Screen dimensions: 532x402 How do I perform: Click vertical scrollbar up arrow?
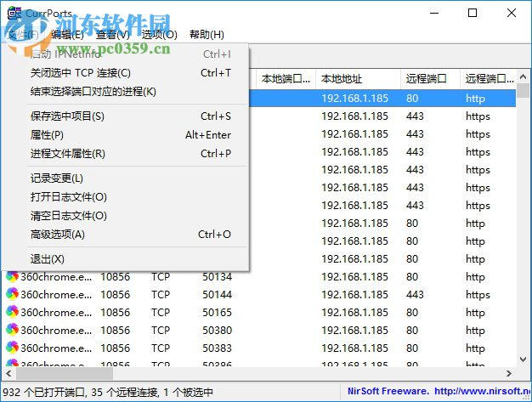[x=523, y=76]
